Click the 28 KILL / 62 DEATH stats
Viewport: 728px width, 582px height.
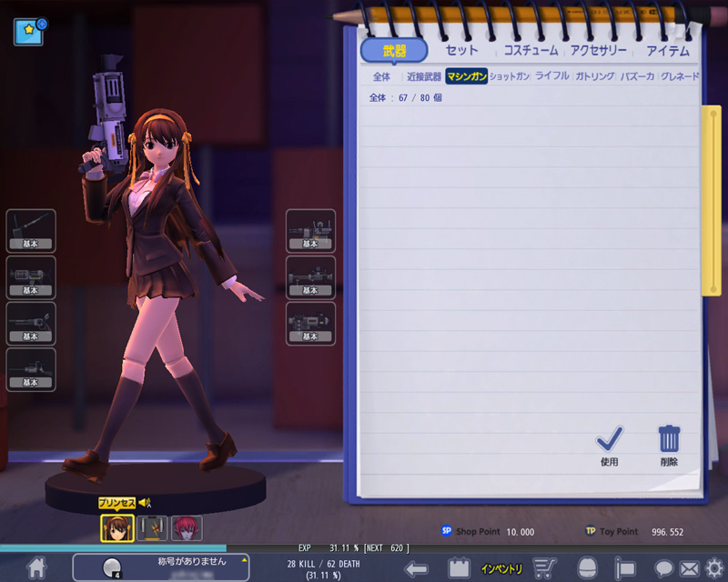[x=323, y=564]
